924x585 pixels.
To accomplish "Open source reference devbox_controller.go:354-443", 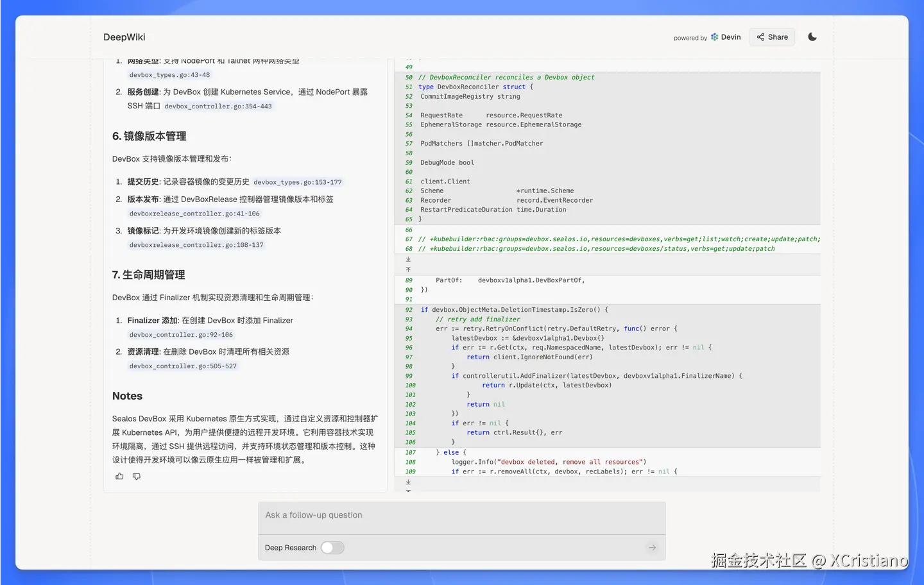I will pos(218,106).
